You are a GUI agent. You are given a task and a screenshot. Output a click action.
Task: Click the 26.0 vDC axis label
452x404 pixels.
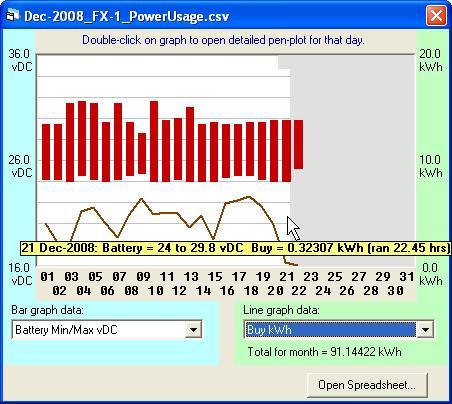(x=20, y=166)
